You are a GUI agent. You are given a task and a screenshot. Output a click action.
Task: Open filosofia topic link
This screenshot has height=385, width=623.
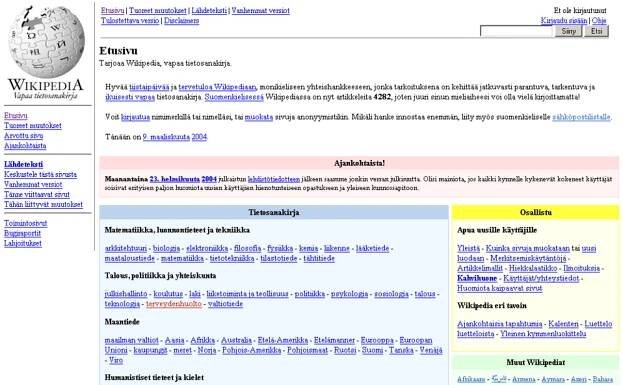(x=248, y=248)
